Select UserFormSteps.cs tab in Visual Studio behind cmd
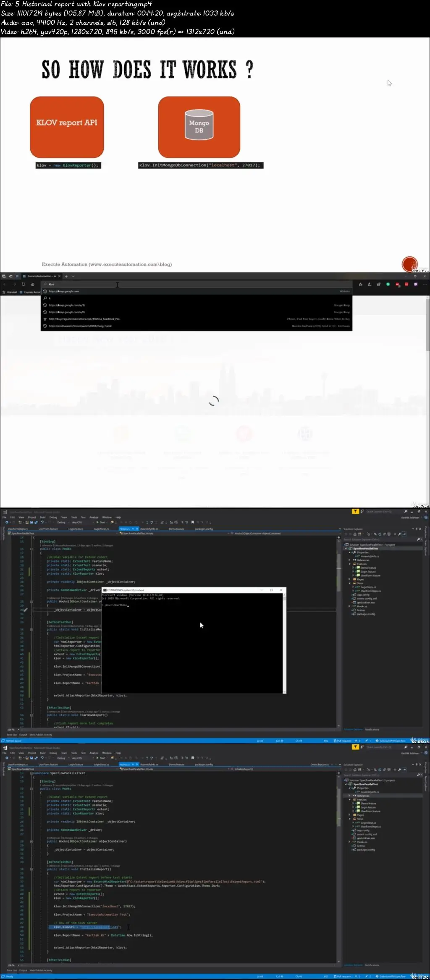 tap(18, 529)
